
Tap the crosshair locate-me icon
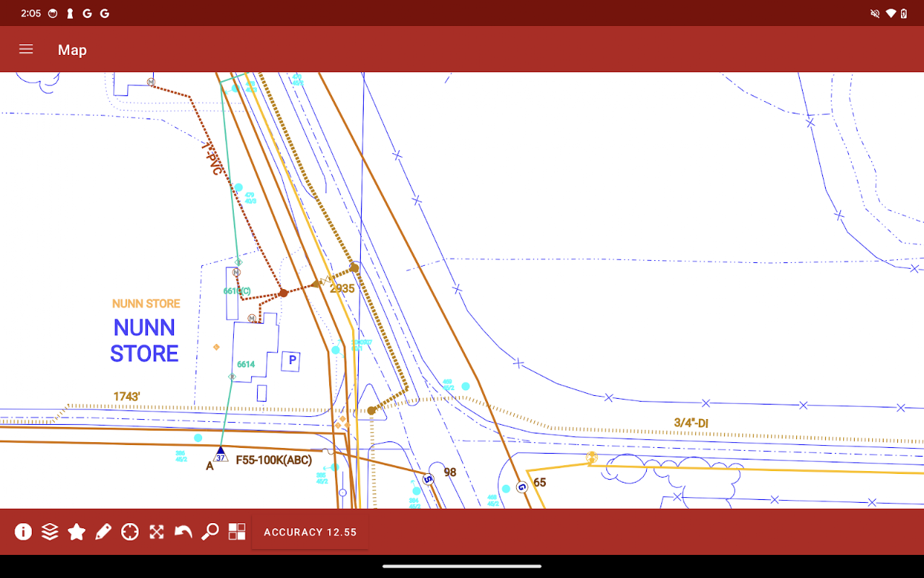pos(130,532)
